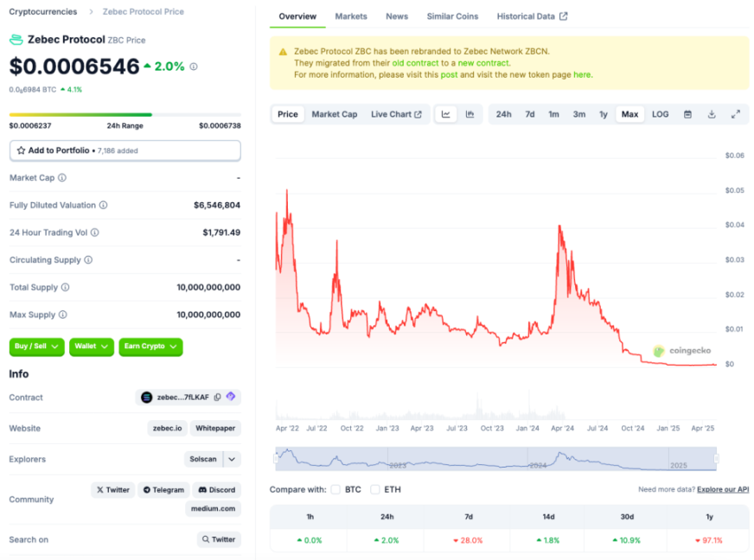Open the Discord community link

(216, 490)
